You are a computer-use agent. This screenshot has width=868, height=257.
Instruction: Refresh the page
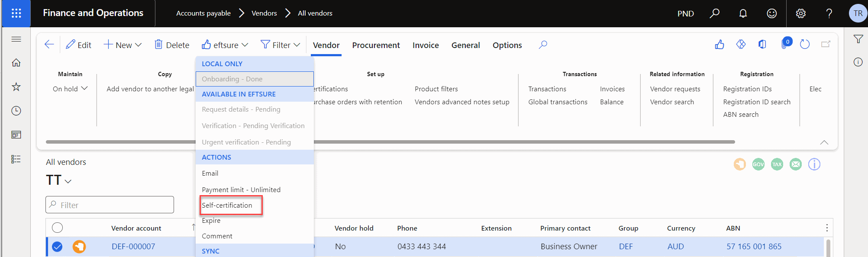(805, 44)
